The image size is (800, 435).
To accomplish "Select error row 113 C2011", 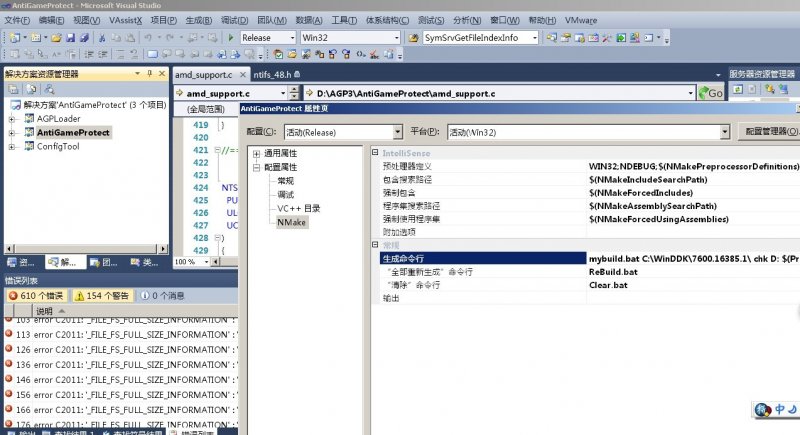I will coord(121,335).
